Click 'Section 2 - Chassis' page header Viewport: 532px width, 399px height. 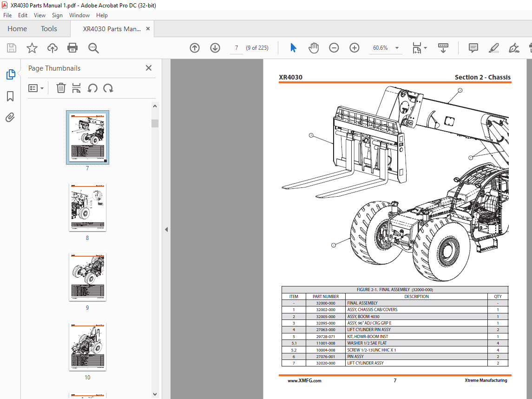pos(482,77)
